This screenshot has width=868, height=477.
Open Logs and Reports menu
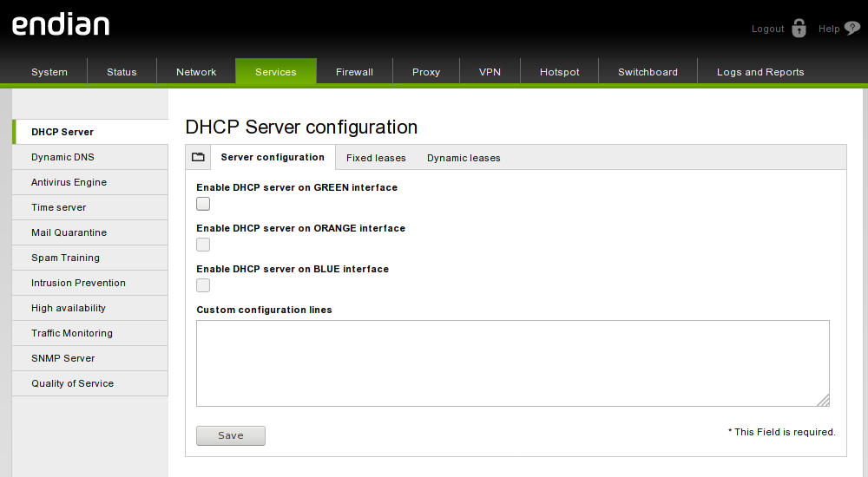[x=760, y=72]
